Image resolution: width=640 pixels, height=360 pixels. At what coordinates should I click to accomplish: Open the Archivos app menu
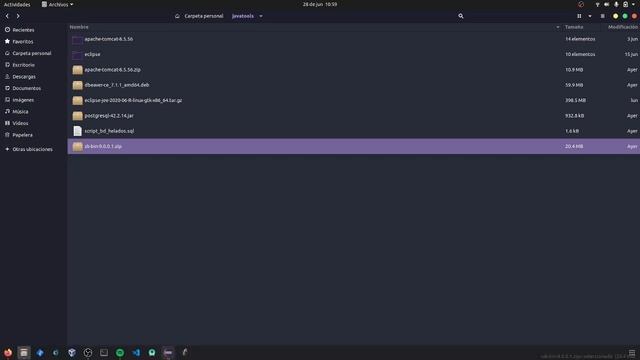tap(58, 4)
